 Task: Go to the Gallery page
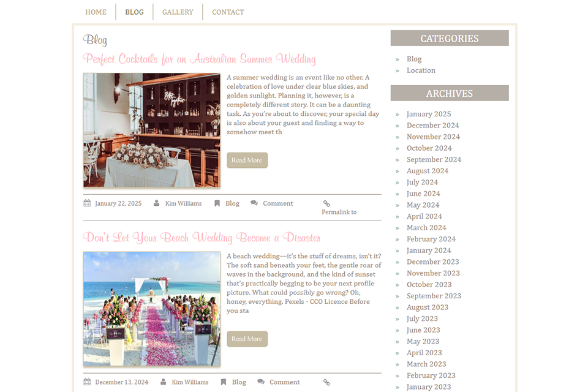[178, 12]
